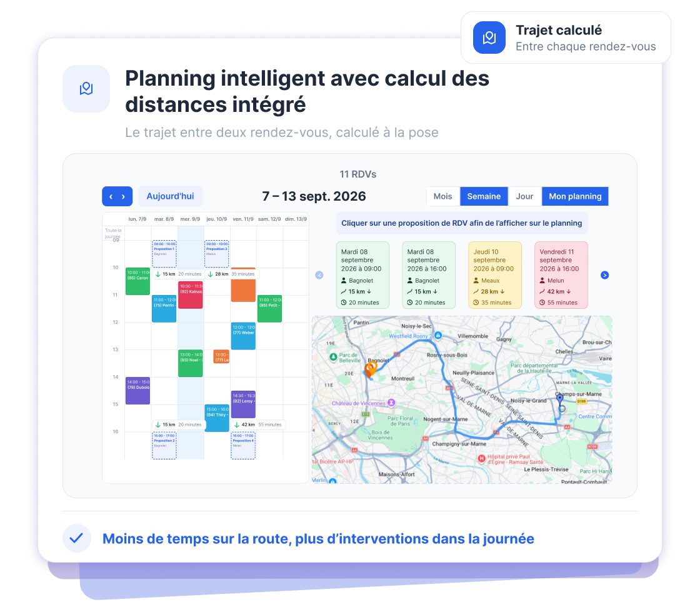The image size is (700, 607).
Task: Click the 28 km 35 minutes distance badge
Action: point(232,274)
